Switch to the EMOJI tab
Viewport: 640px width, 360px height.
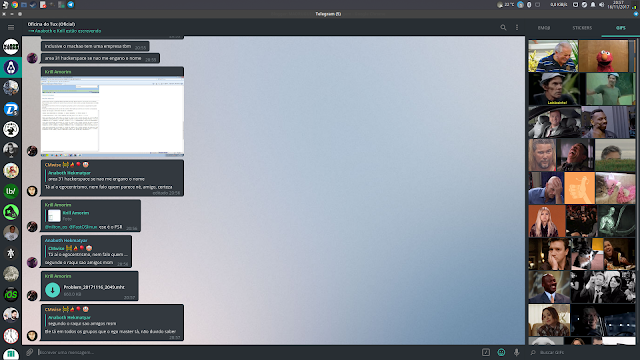pyautogui.click(x=544, y=28)
